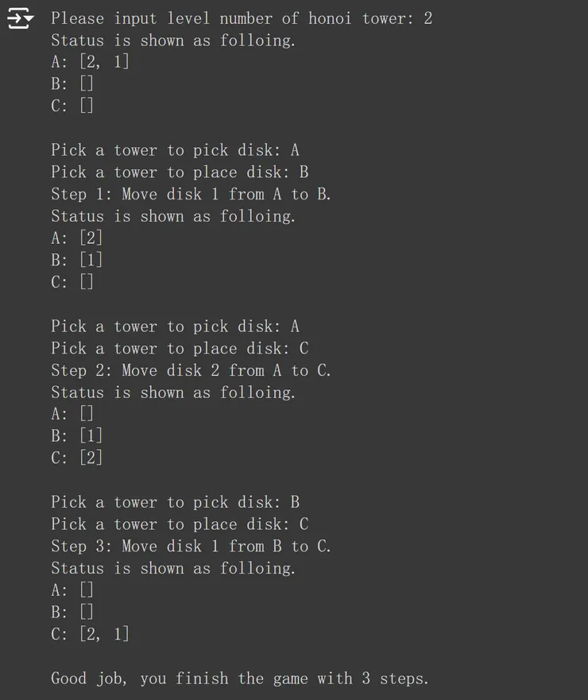Click 'Step 3: Move disk 1 from B to C'
This screenshot has width=588, height=700.
pyautogui.click(x=191, y=547)
